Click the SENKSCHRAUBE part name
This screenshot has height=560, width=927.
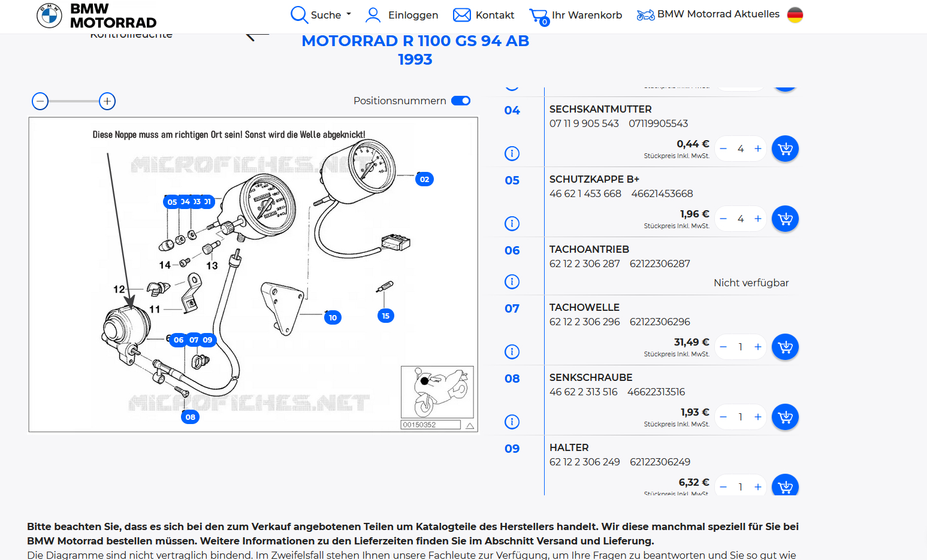point(591,377)
